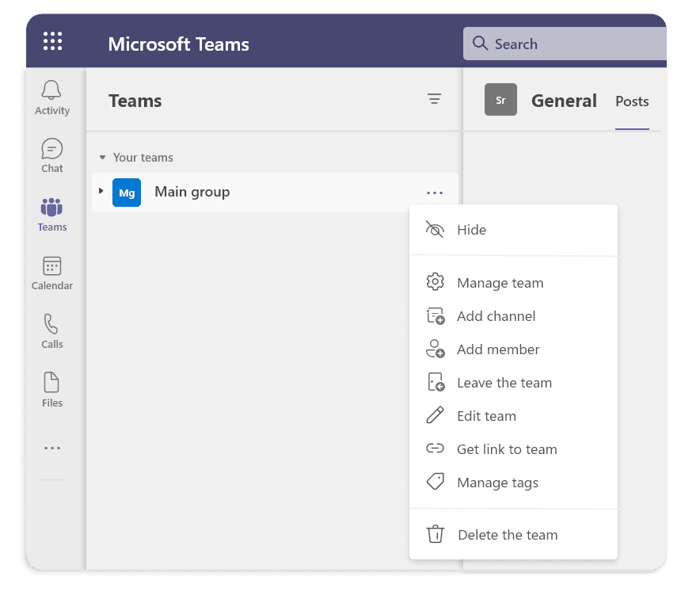Focus the Search input field
700x603 pixels.
pyautogui.click(x=565, y=44)
